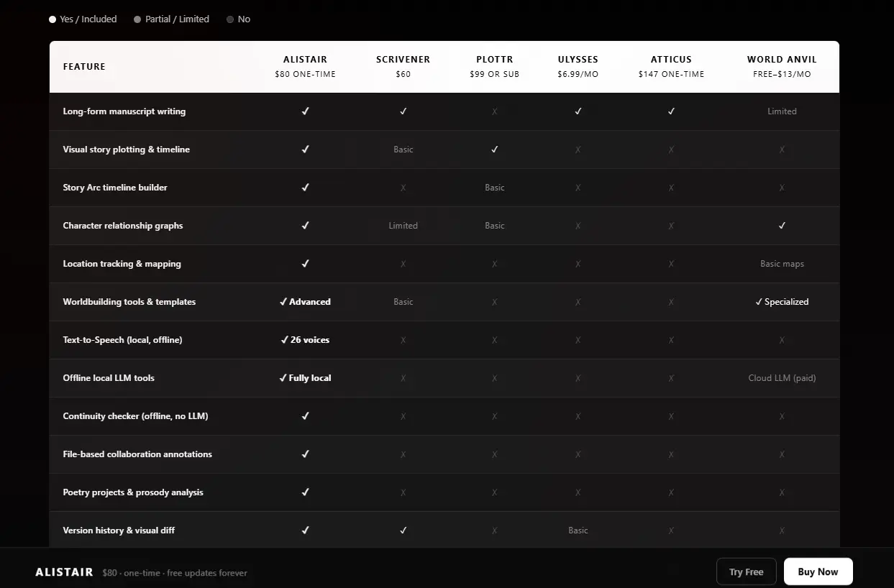The image size is (894, 588).
Task: Click Scrivener Basic cell for Worldbuilding tools
Action: [x=403, y=302]
